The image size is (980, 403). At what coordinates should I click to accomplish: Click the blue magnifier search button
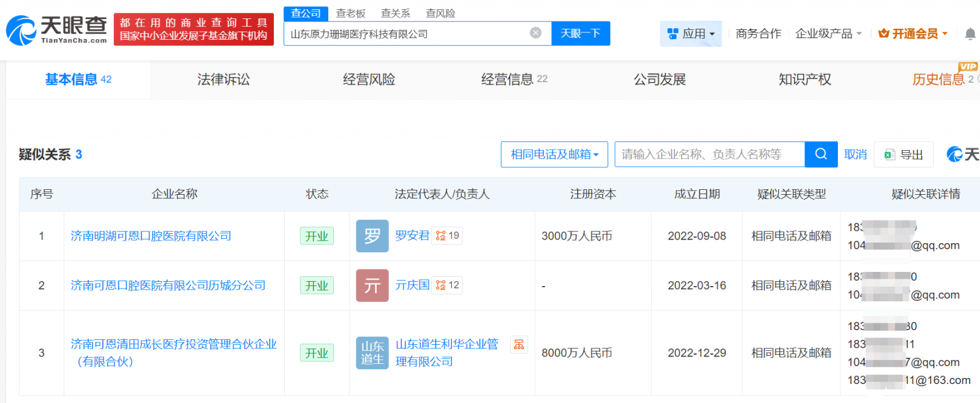[x=821, y=154]
